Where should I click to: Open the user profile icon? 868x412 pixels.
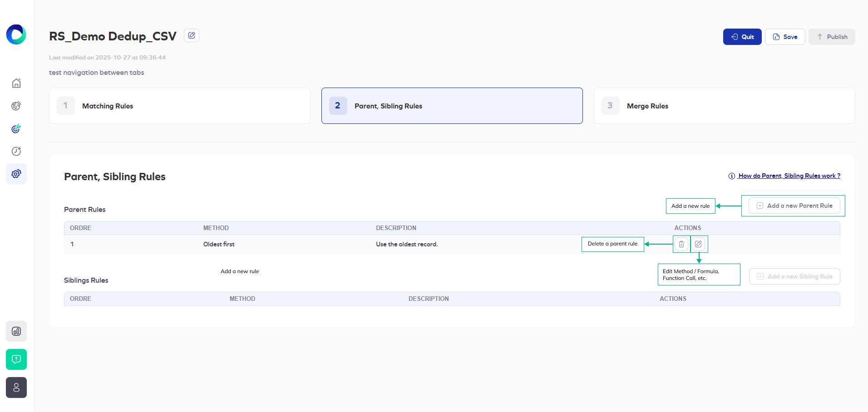16,387
